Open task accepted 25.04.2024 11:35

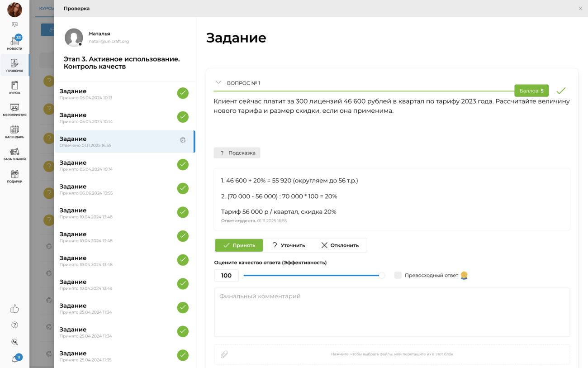click(125, 356)
